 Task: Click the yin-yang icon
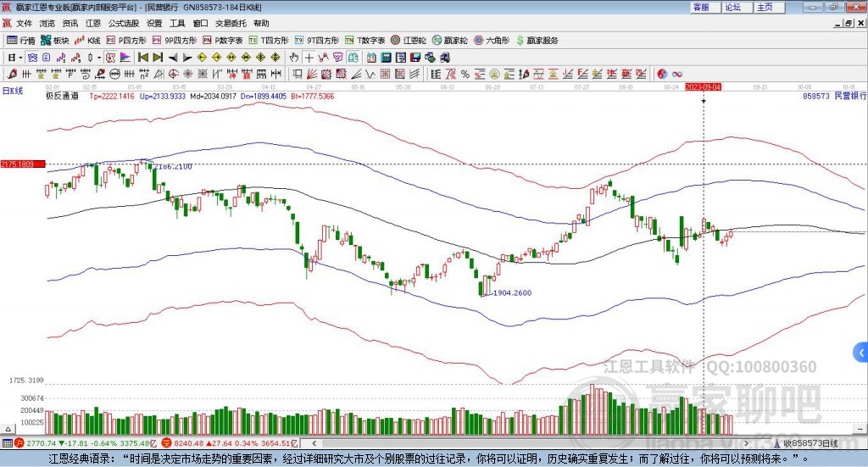[662, 74]
